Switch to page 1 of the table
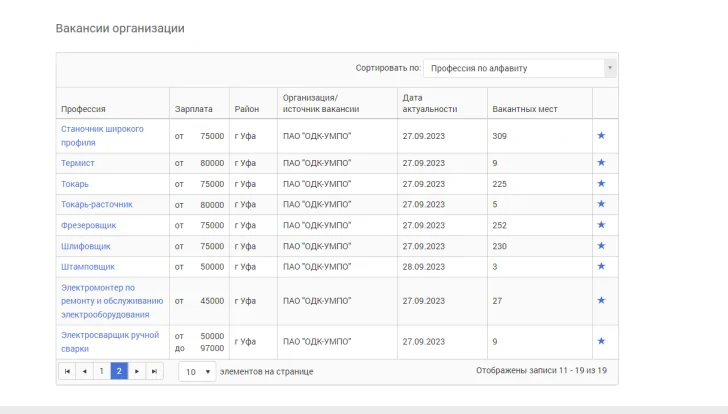 coord(101,371)
